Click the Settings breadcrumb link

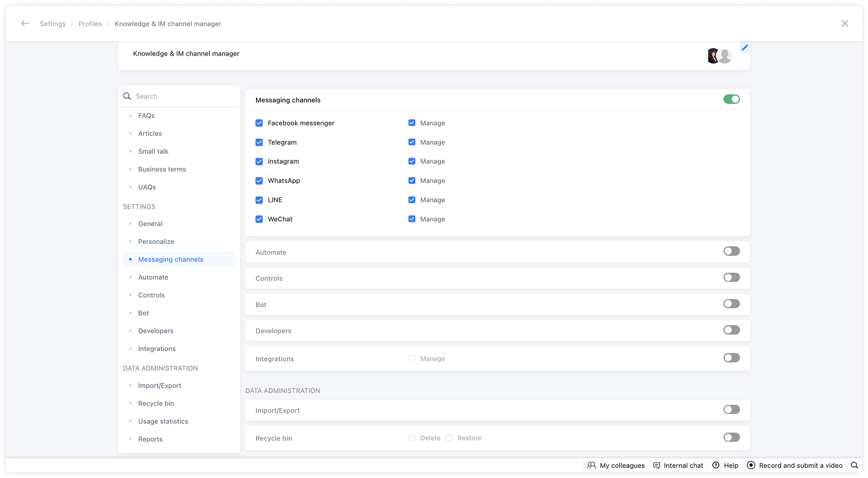[x=53, y=24]
